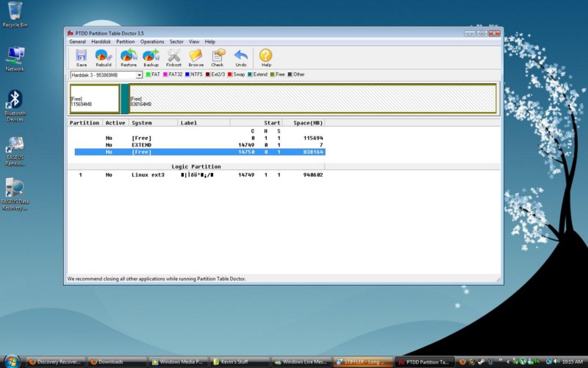Click the status bar recommendation message
Image resolution: width=588 pixels, height=368 pixels.
click(x=157, y=279)
